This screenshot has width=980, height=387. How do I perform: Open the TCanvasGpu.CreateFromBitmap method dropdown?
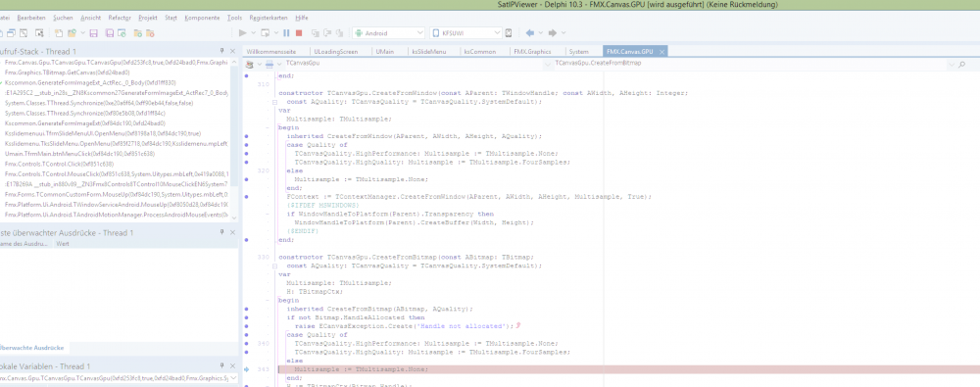(952, 64)
